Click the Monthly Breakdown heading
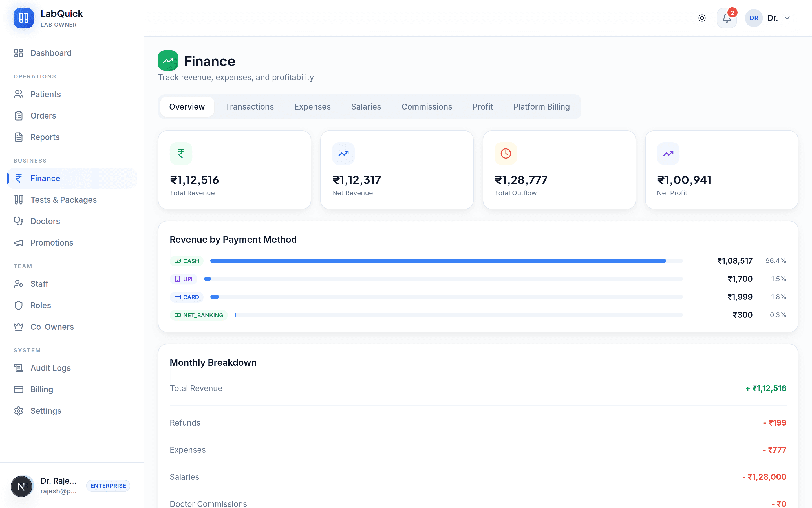This screenshot has height=508, width=812. point(213,363)
